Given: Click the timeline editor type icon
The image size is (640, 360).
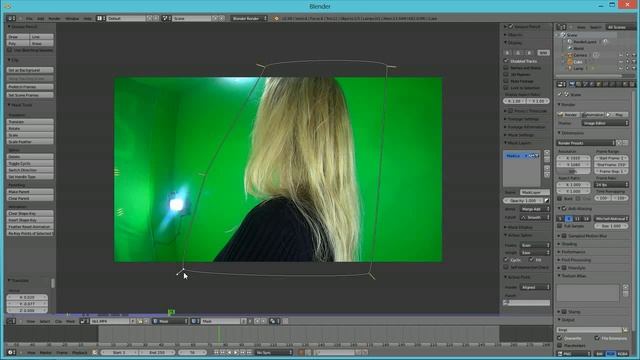Looking at the screenshot, I should point(10,352).
